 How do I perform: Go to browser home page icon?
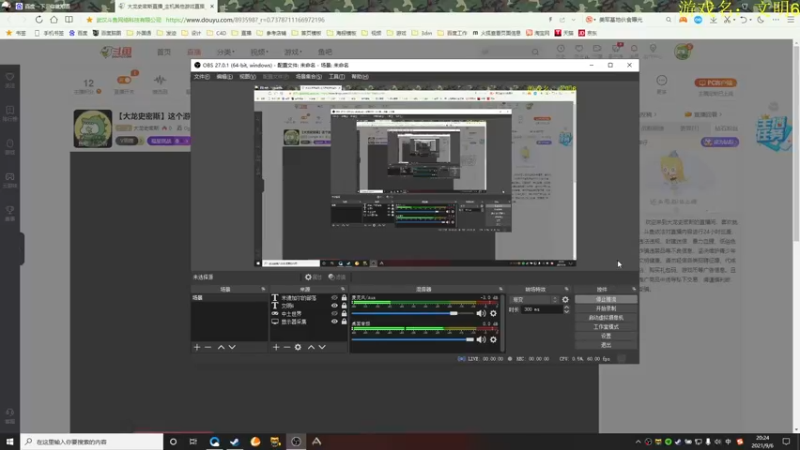click(x=54, y=19)
